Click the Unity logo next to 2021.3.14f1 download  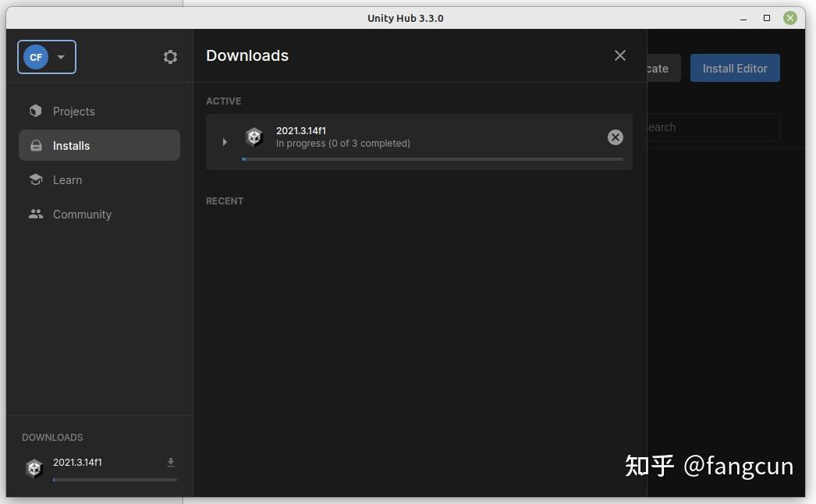254,137
